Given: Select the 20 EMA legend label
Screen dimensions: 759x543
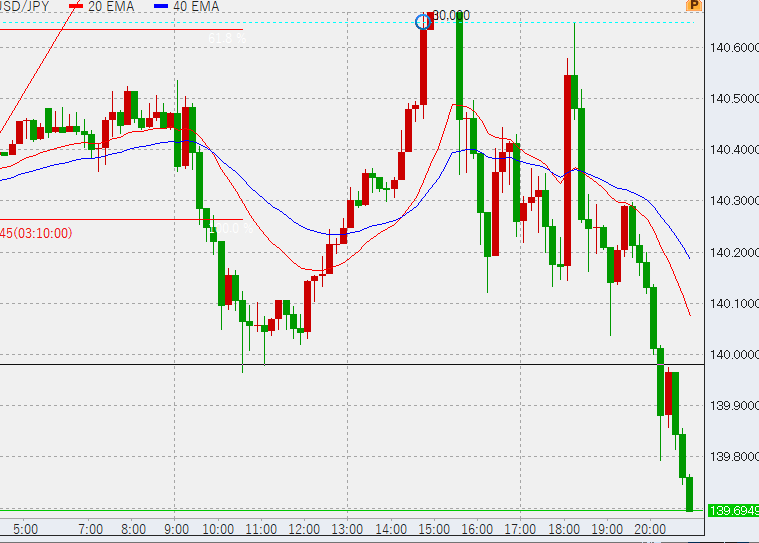Looking at the screenshot, I should (x=111, y=6).
